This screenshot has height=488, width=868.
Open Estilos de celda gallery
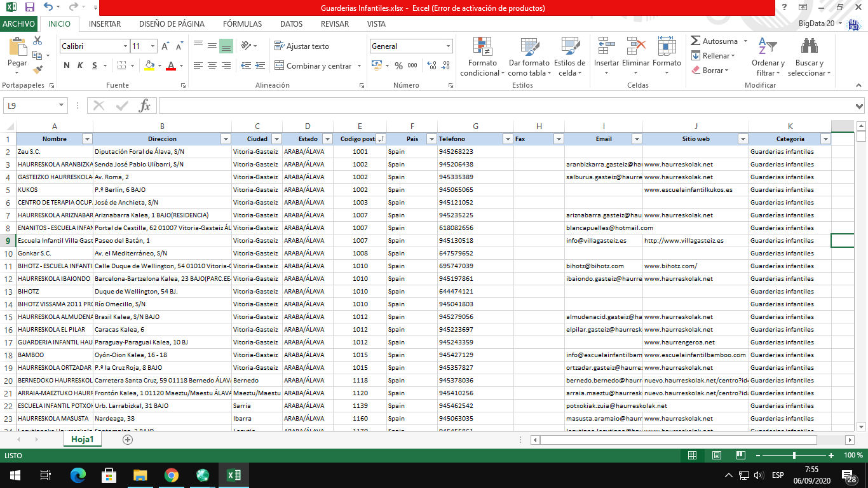point(569,57)
